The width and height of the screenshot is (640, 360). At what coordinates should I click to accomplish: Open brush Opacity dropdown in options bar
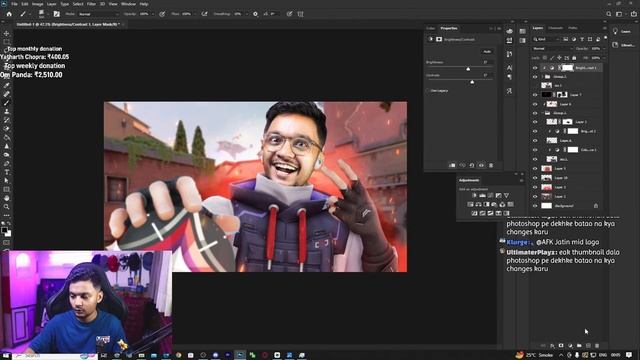(153, 14)
